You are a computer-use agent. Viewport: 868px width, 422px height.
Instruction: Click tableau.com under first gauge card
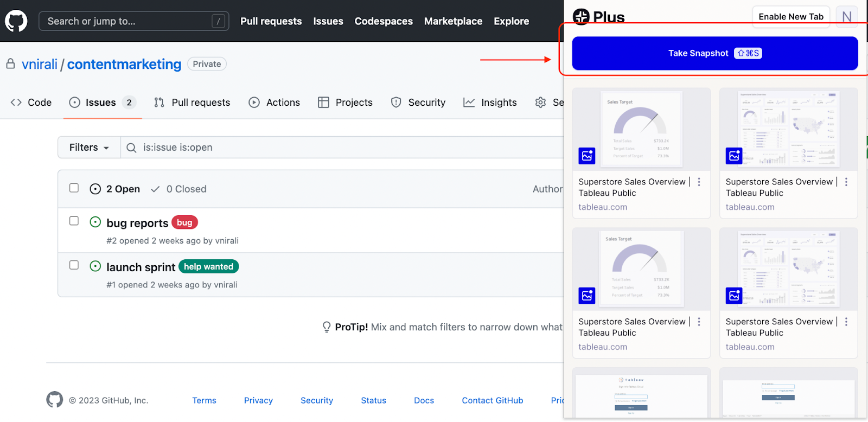(603, 207)
